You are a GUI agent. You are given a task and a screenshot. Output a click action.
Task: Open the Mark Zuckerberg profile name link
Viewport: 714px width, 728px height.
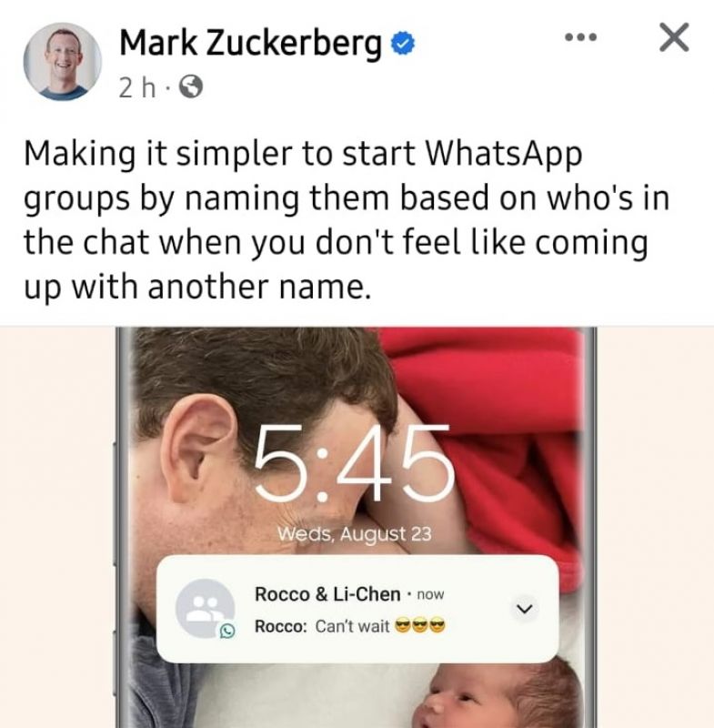coord(250,44)
